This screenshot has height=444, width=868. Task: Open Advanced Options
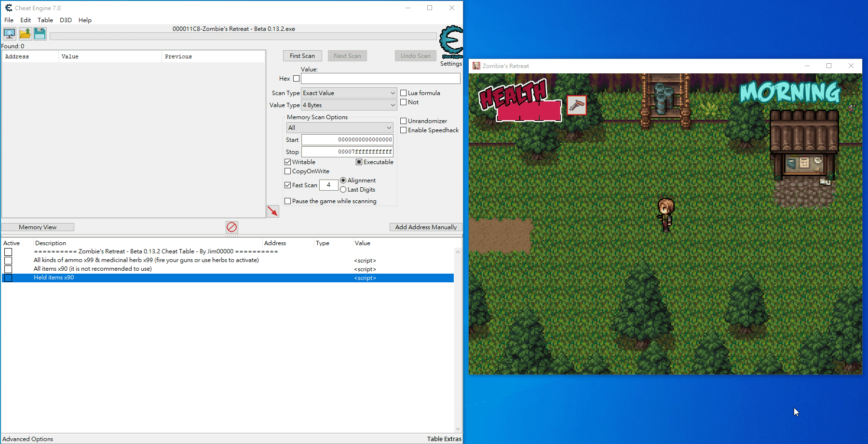pos(28,439)
